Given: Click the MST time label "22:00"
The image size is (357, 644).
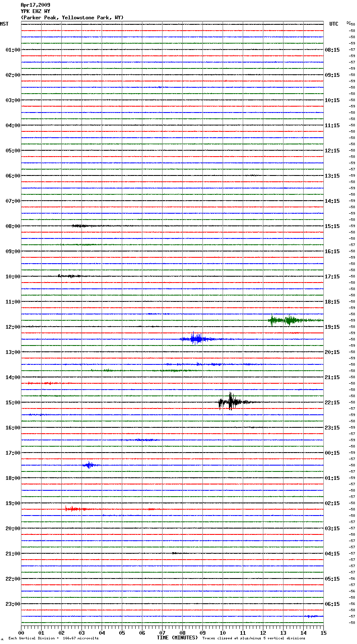Looking at the screenshot, I should click(x=13, y=579).
